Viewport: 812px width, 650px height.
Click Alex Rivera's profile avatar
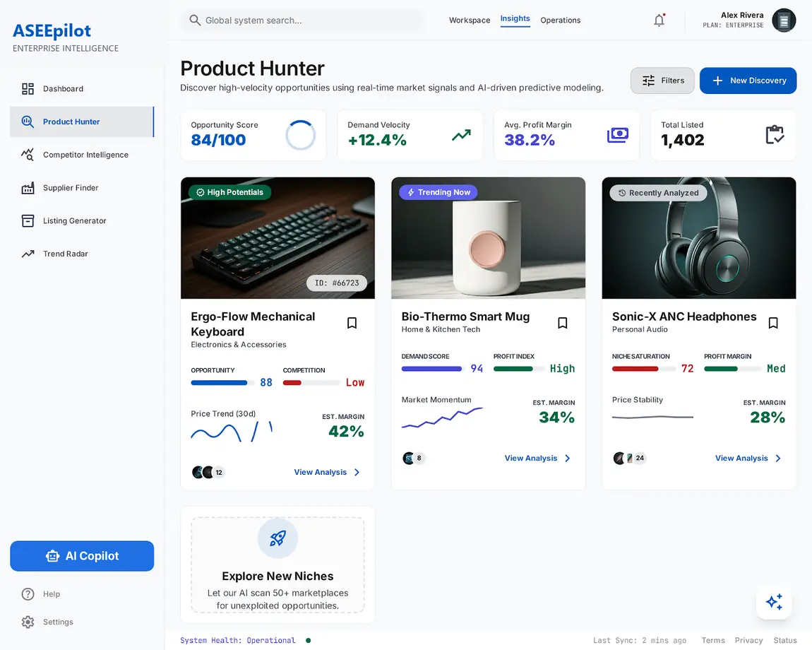tap(784, 20)
